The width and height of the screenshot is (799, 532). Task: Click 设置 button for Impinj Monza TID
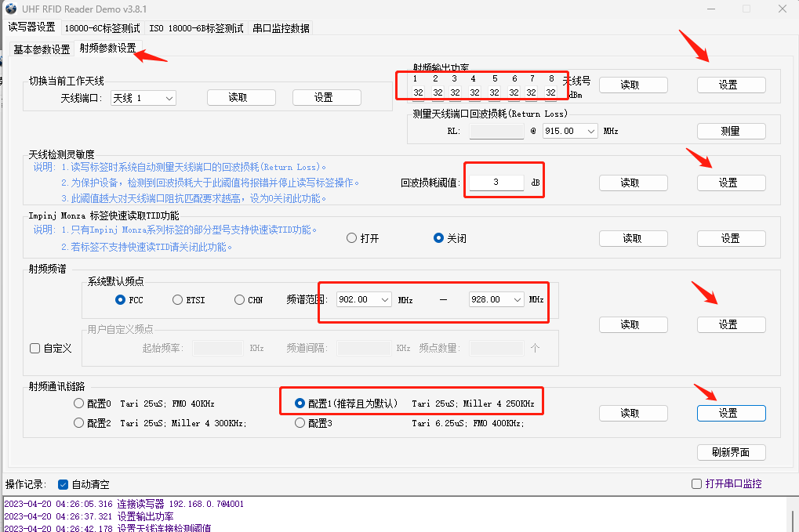click(732, 238)
